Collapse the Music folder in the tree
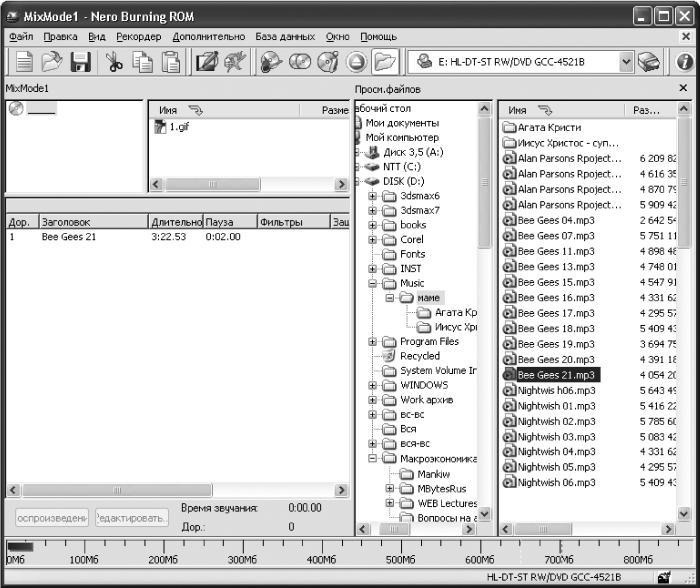Viewport: 700px width, 588px height. (372, 284)
